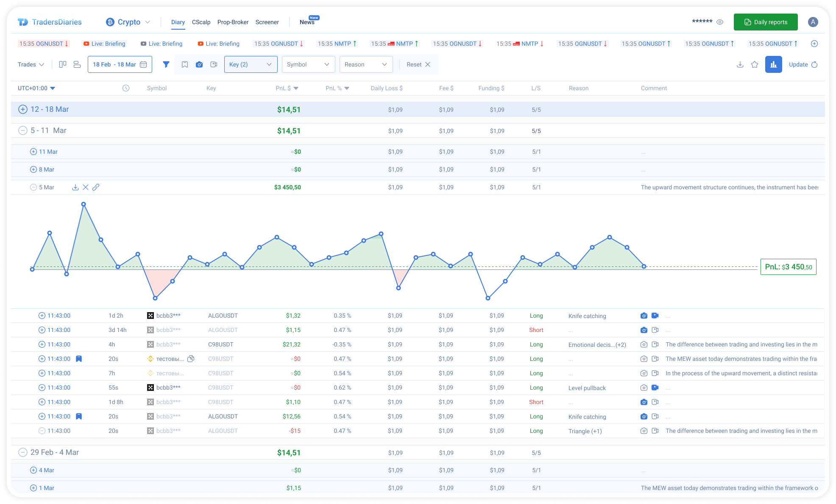Select the video recording icon near the camera
This screenshot has height=504, width=836.
214,64
